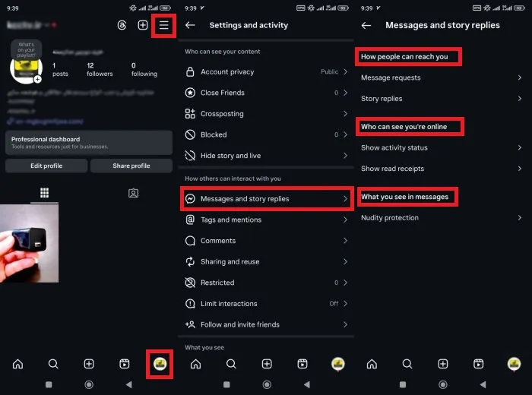Open Search in the Messages screen's bottom bar
This screenshot has height=395, width=532.
pyautogui.click(x=407, y=364)
